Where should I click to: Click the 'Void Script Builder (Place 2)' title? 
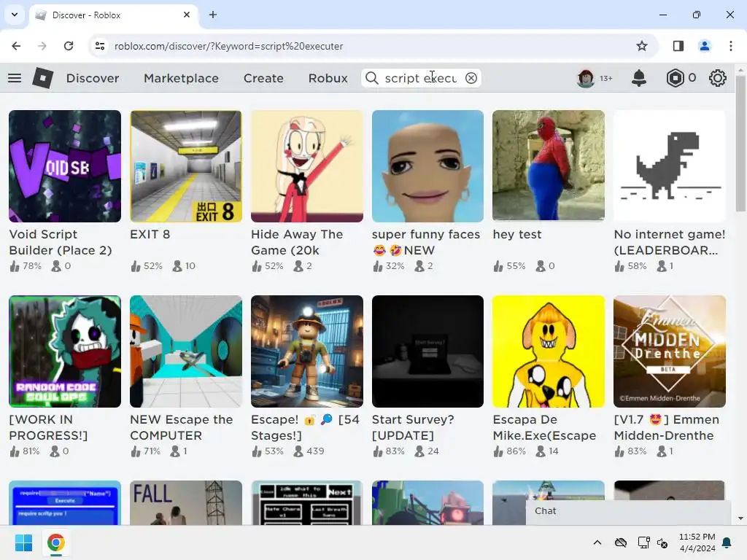(x=61, y=242)
